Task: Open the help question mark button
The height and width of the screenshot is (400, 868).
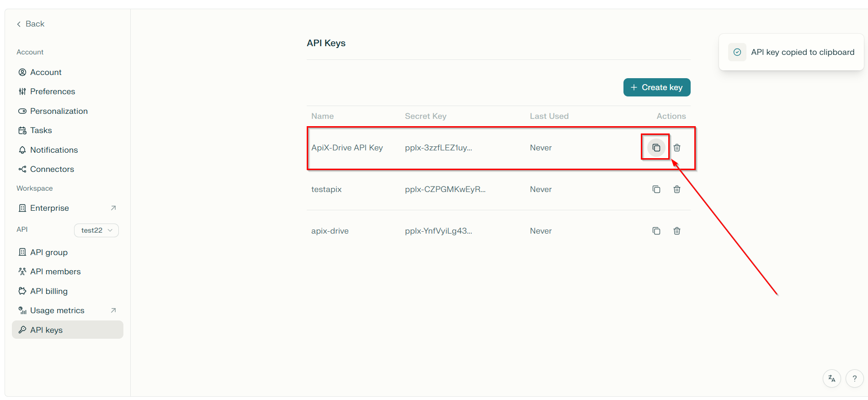Action: pos(854,379)
